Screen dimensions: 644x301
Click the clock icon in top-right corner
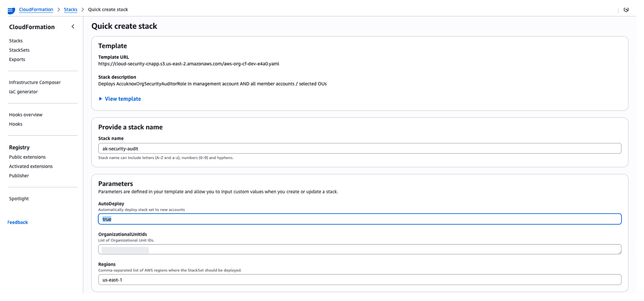(x=626, y=10)
